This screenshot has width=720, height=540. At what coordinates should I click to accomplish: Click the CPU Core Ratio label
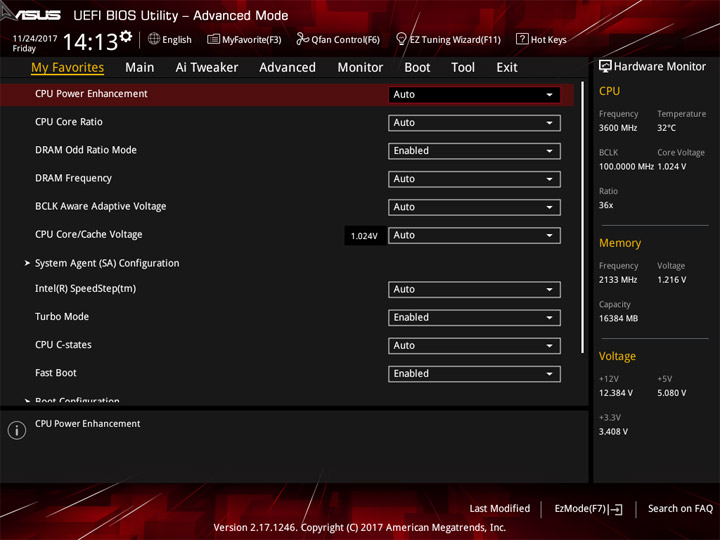[x=69, y=122]
